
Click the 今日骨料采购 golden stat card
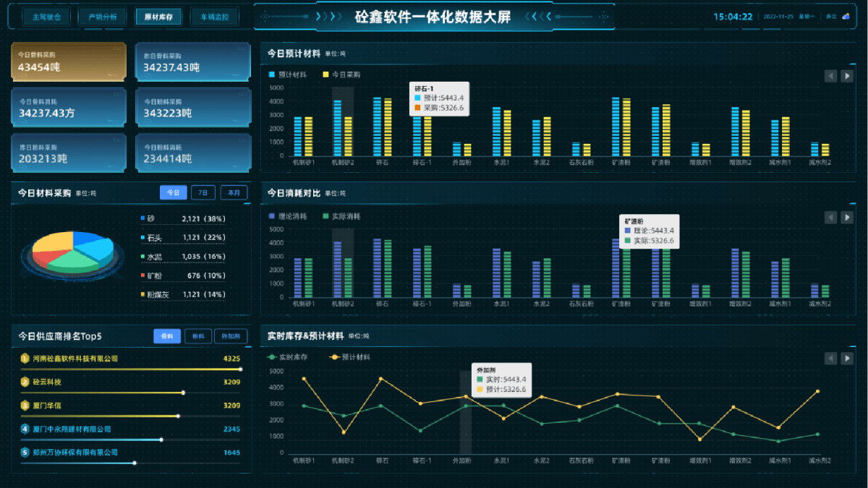(69, 61)
